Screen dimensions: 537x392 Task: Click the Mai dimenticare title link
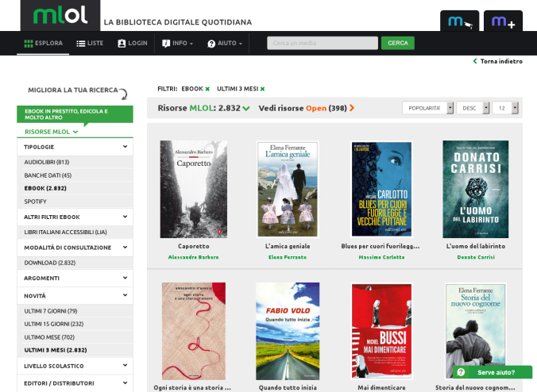[381, 387]
